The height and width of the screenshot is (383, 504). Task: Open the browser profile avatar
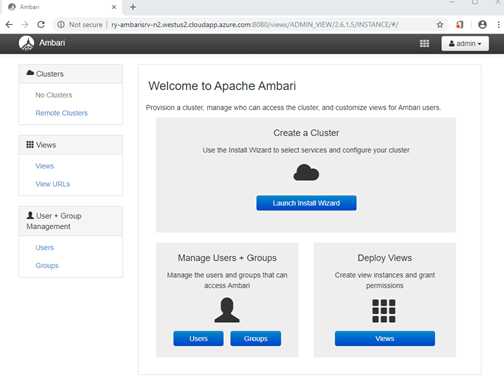[482, 25]
